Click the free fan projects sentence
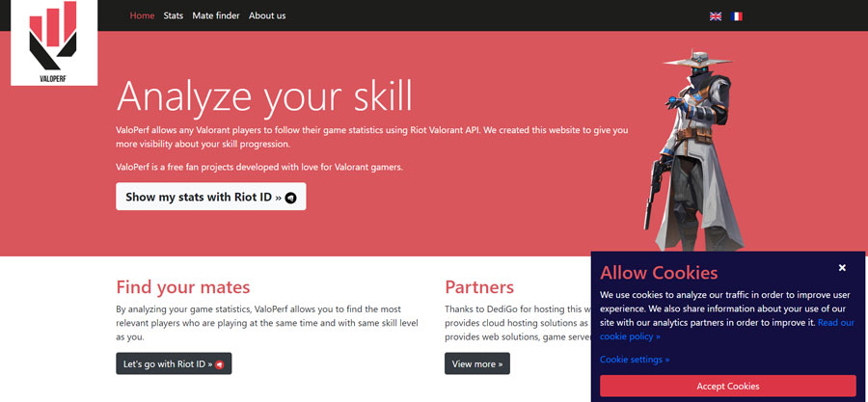The height and width of the screenshot is (402, 868). click(x=259, y=167)
